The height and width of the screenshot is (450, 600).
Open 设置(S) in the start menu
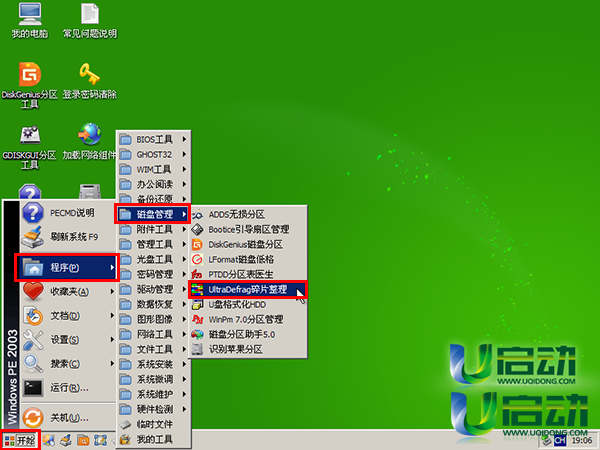(x=67, y=340)
